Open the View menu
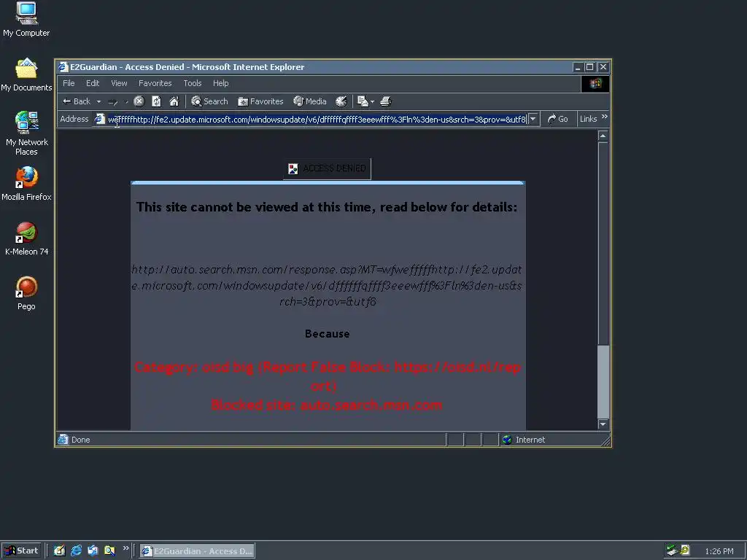The image size is (747, 560). tap(119, 83)
